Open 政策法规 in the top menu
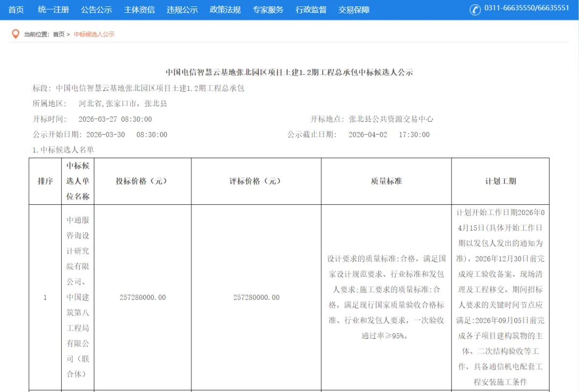 coord(225,10)
